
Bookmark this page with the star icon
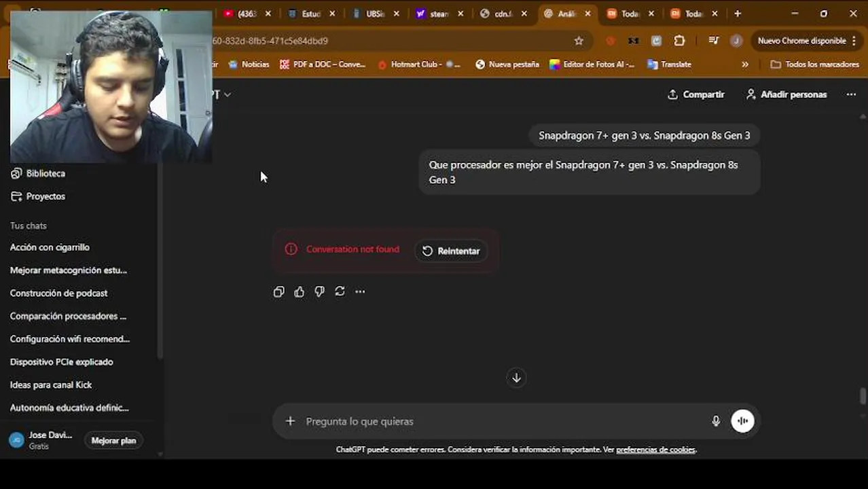[579, 41]
